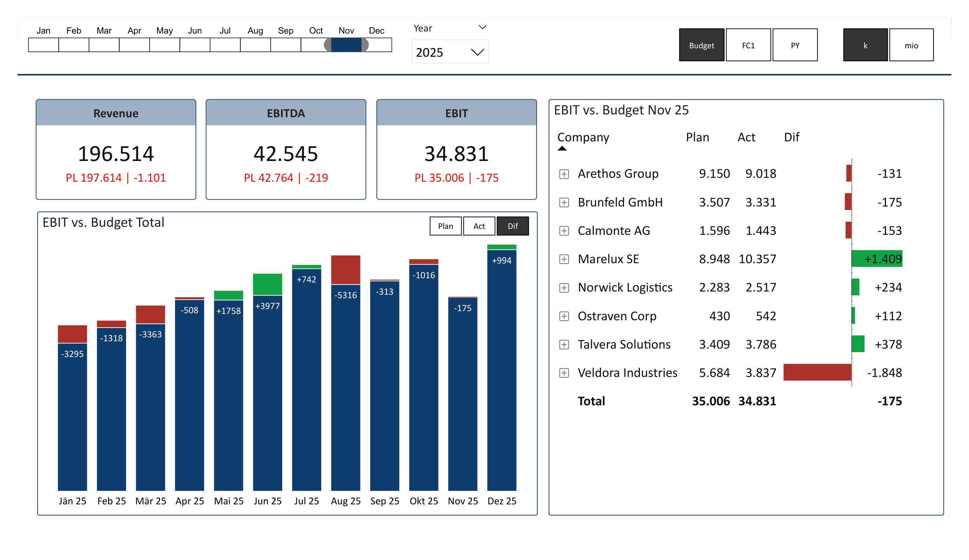
Task: Click the Jun month slider segment
Action: tap(195, 44)
